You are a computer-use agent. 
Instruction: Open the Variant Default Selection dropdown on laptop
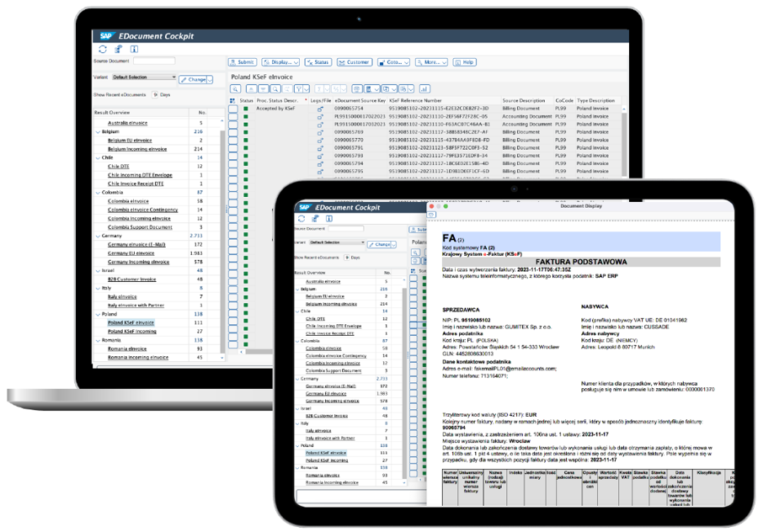point(144,77)
